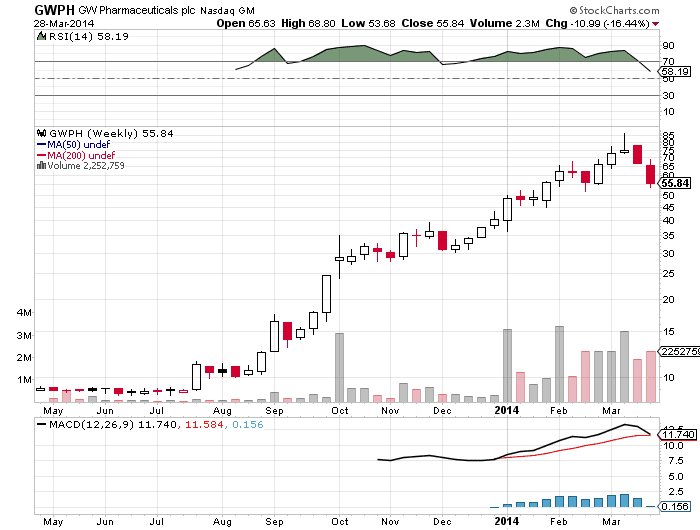Click the 45 price axis label
Image resolution: width=700 pixels, height=530 pixels.
[668, 208]
